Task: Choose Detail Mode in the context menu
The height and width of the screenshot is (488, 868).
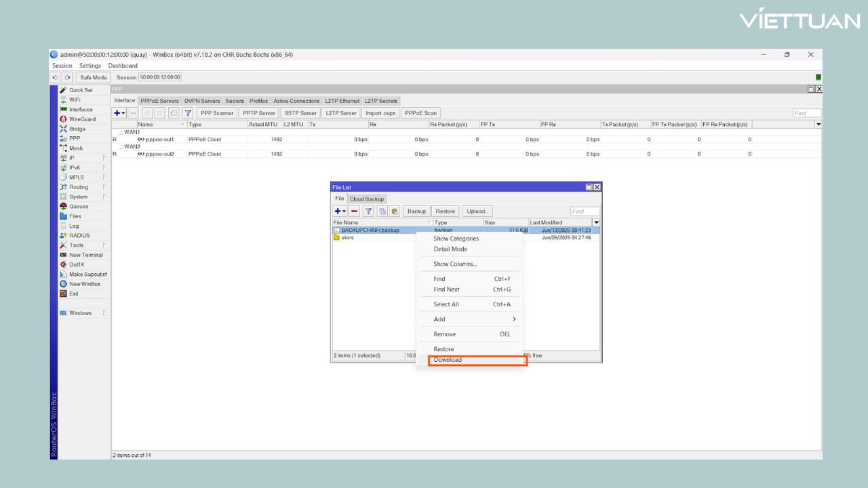Action: pos(450,249)
